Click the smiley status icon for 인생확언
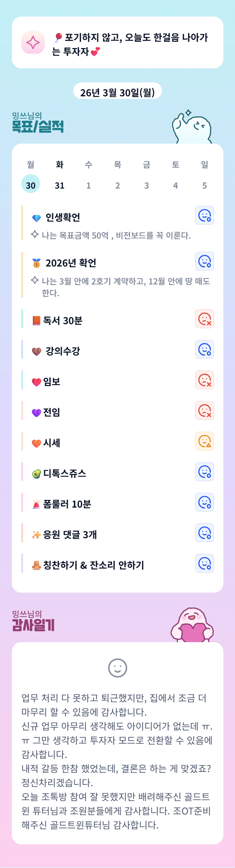The width and height of the screenshot is (235, 868). point(204,215)
